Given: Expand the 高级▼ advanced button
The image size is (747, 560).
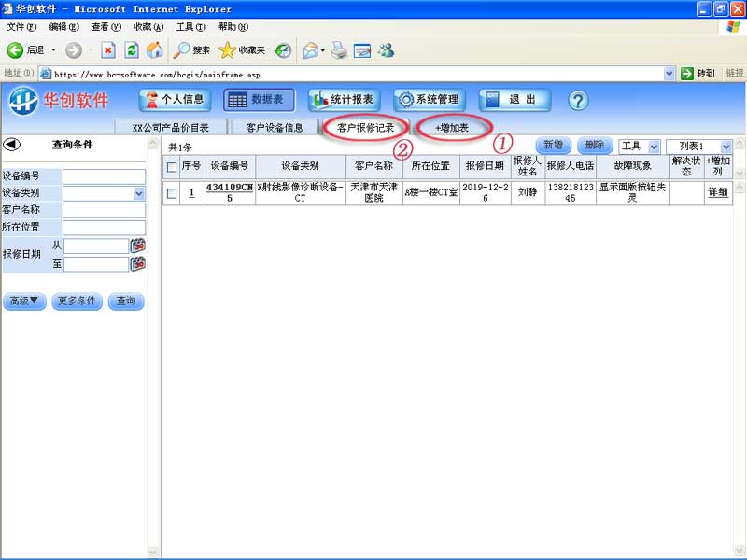Looking at the screenshot, I should (x=24, y=301).
